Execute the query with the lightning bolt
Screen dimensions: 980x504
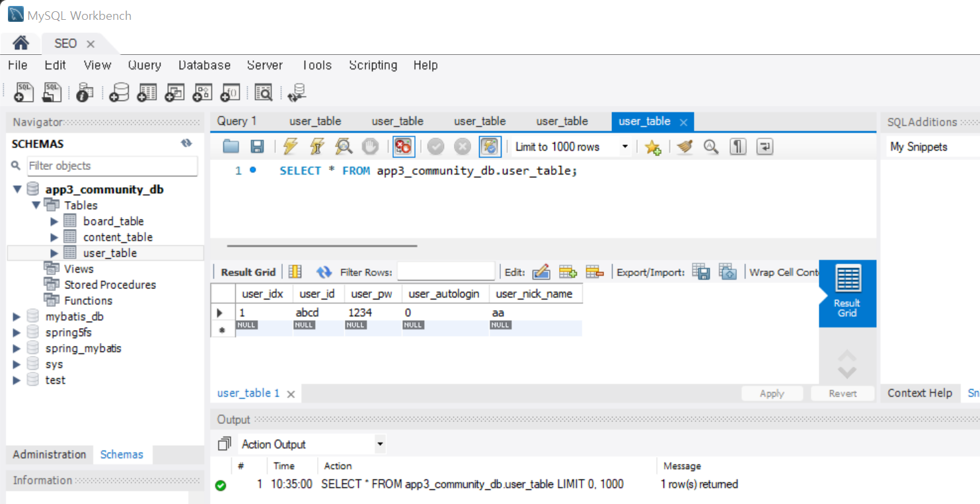click(x=290, y=147)
